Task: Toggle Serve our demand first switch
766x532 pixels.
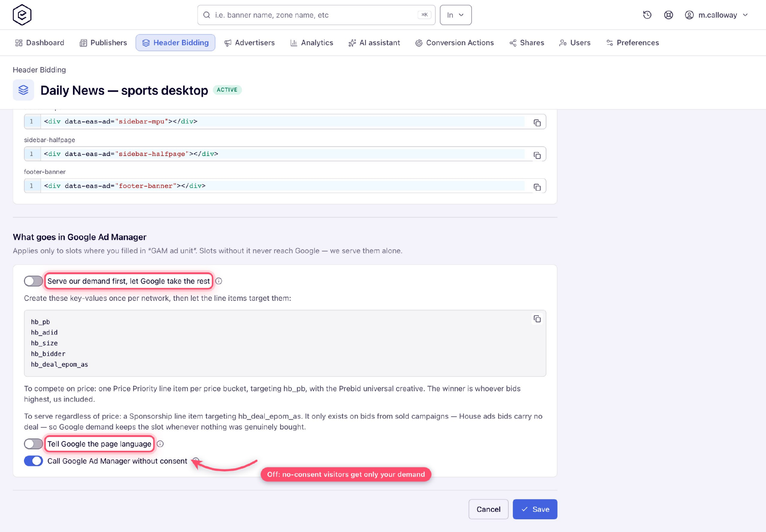Action: tap(33, 281)
